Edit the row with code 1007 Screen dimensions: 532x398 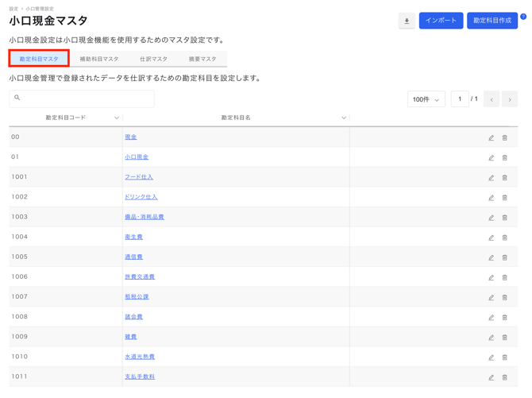(x=491, y=298)
